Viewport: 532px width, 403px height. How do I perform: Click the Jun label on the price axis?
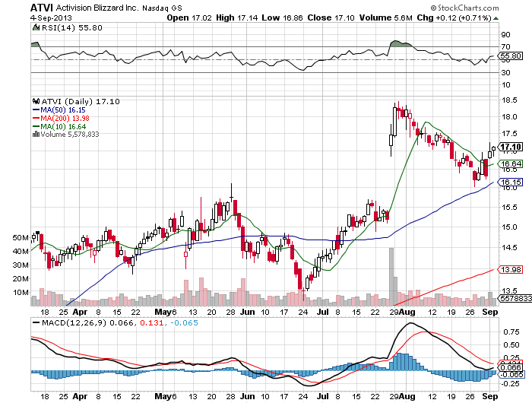point(247,312)
